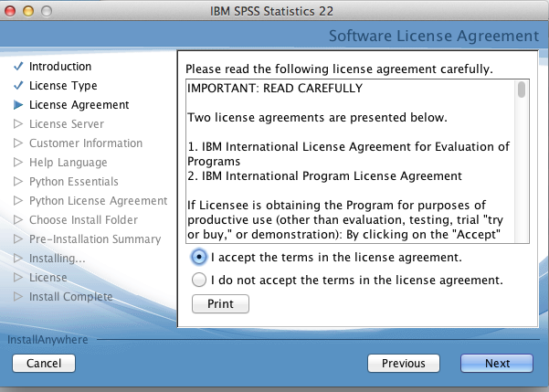Click the "InstallAnywhere" label
This screenshot has width=549, height=392.
(48, 340)
